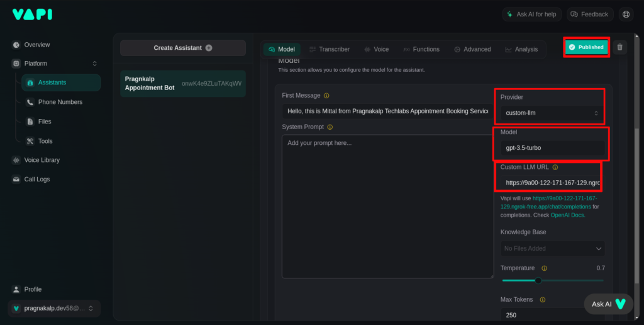Open the pragnakalp.dev58 account switcher
644x325 pixels.
coord(54,308)
